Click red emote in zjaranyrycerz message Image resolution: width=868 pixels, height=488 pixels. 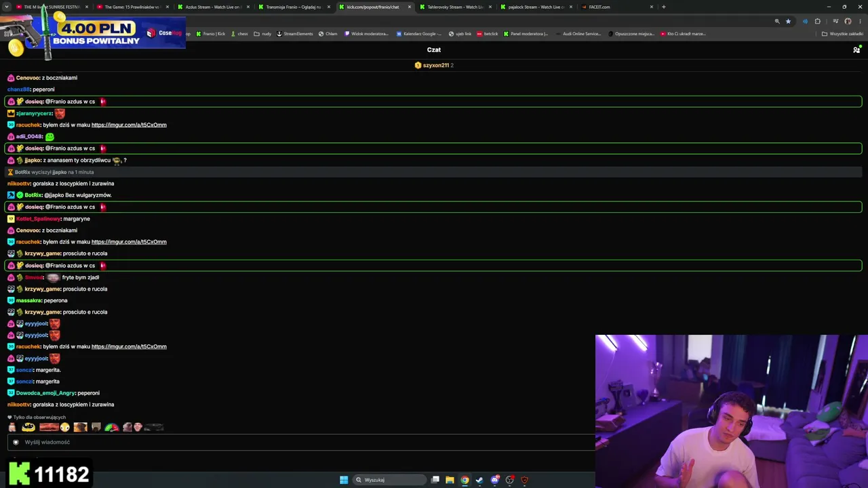pyautogui.click(x=60, y=113)
